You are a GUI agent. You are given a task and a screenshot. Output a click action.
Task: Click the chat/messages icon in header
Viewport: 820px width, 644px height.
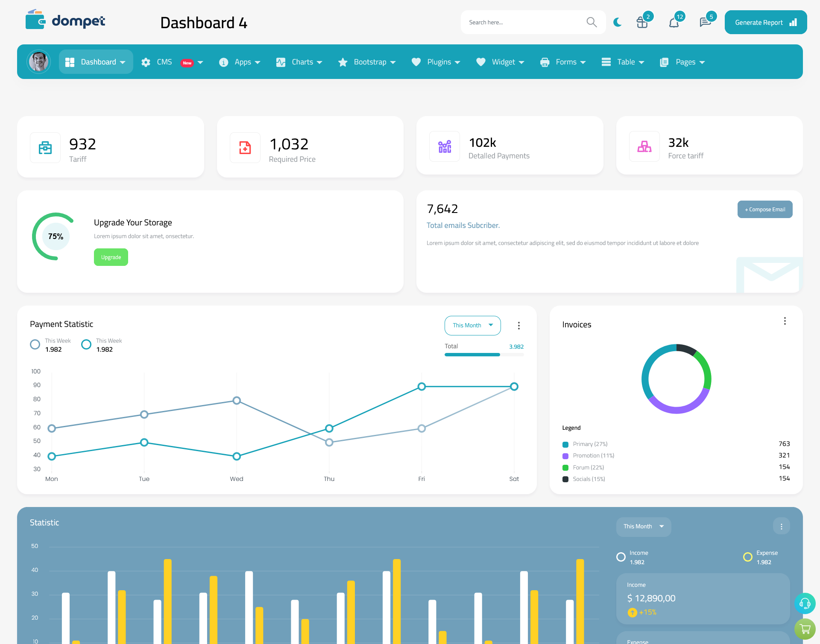pos(704,22)
